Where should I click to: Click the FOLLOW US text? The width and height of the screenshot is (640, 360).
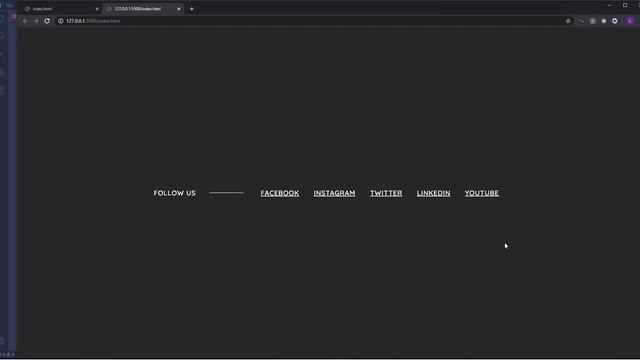pos(174,193)
